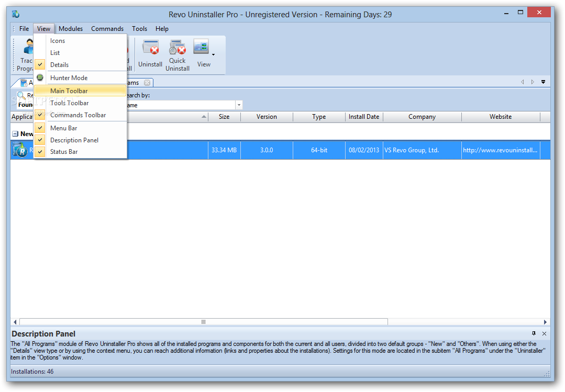This screenshot has width=565, height=392.
Task: Click the Revo Uninstaller Pro row icon
Action: click(20, 150)
